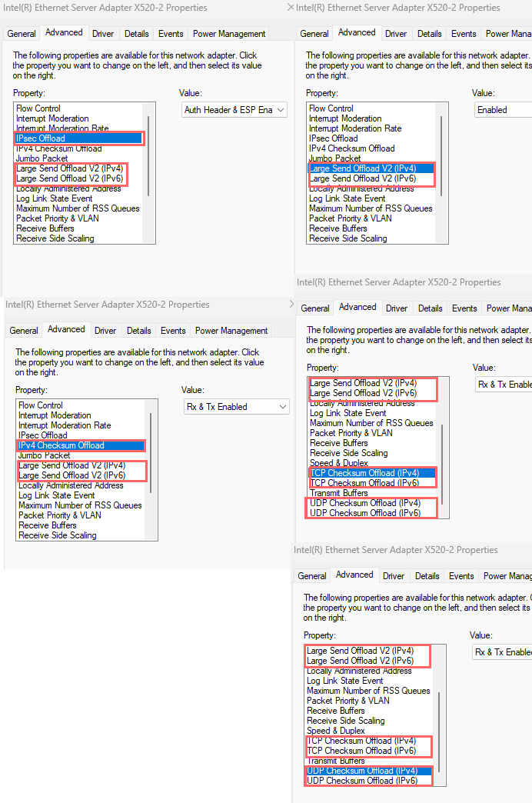The width and height of the screenshot is (532, 803).
Task: Choose Jumbo Packet in list with highlighted IPv4 Checksum Offload
Action: 43,455
